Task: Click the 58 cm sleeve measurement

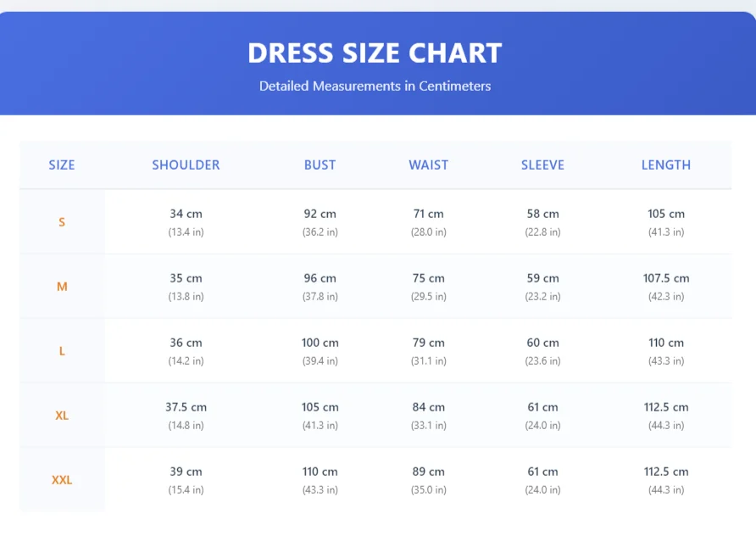Action: tap(542, 214)
